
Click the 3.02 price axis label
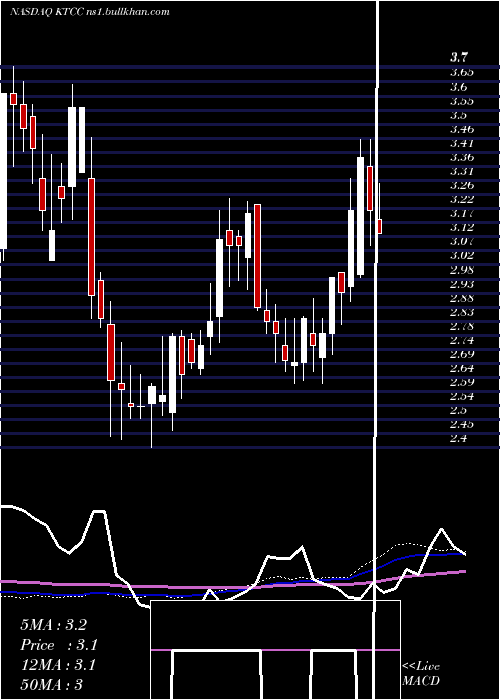pyautogui.click(x=462, y=255)
